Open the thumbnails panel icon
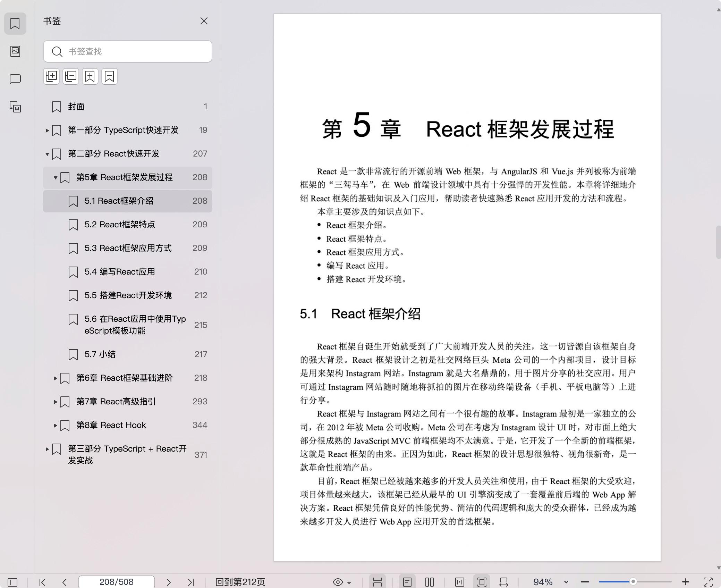 15,51
